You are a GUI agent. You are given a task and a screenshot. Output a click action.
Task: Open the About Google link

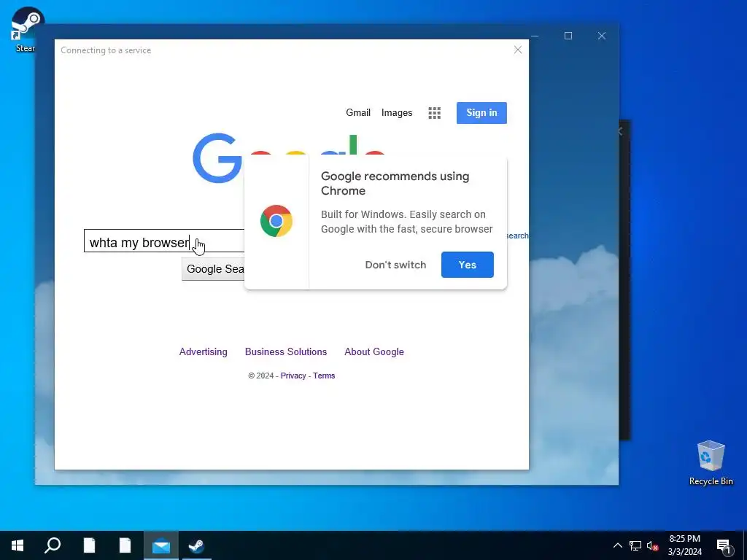374,352
